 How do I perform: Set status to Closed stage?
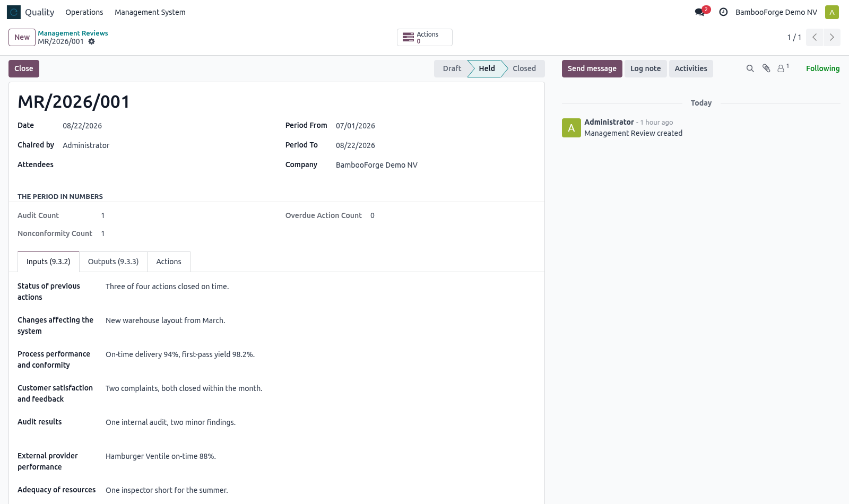click(524, 68)
